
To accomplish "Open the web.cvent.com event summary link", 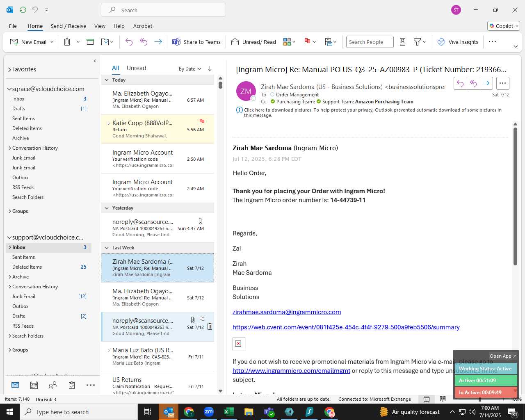I will coord(346,327).
